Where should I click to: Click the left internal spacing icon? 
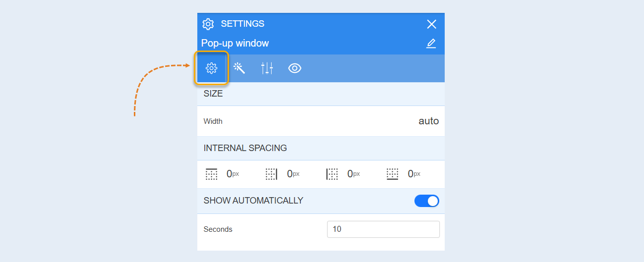[x=332, y=174]
